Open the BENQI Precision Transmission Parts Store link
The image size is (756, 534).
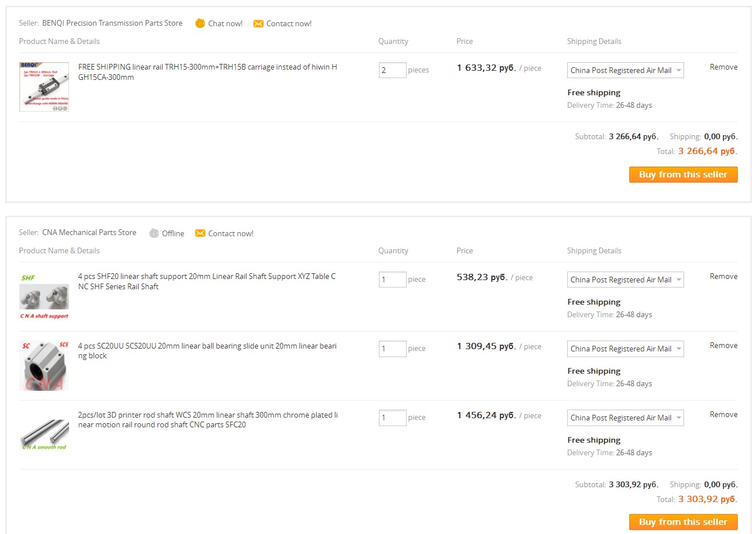pyautogui.click(x=112, y=23)
